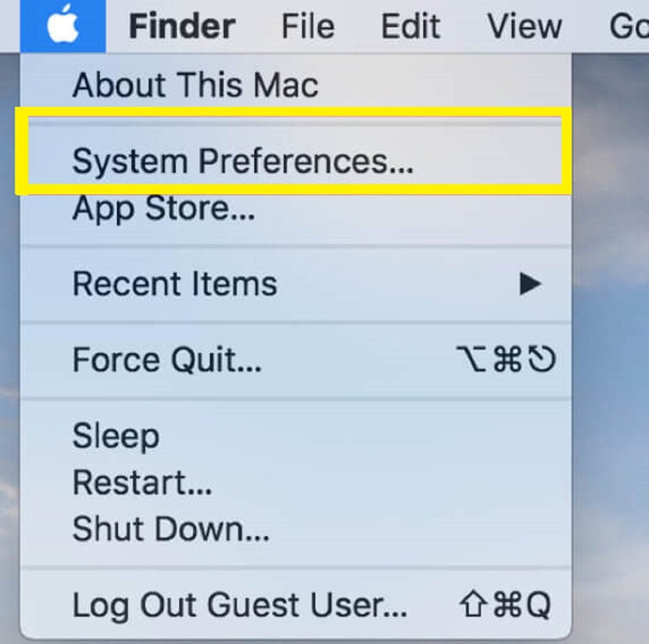Click the Force Quit keyboard shortcut symbols
The height and width of the screenshot is (644, 649).
[506, 359]
